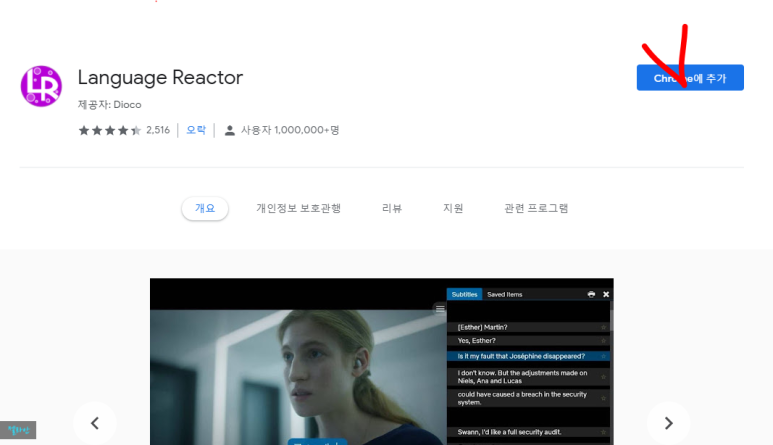773x445 pixels.
Task: Click subtitle 'I don't know. But the adjustments'
Action: point(528,377)
